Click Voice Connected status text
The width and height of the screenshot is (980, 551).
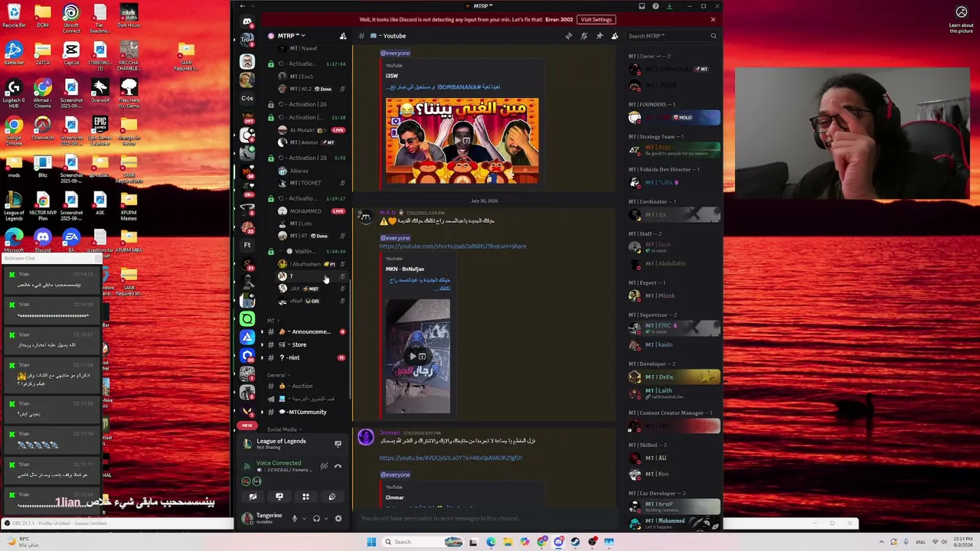(x=279, y=463)
